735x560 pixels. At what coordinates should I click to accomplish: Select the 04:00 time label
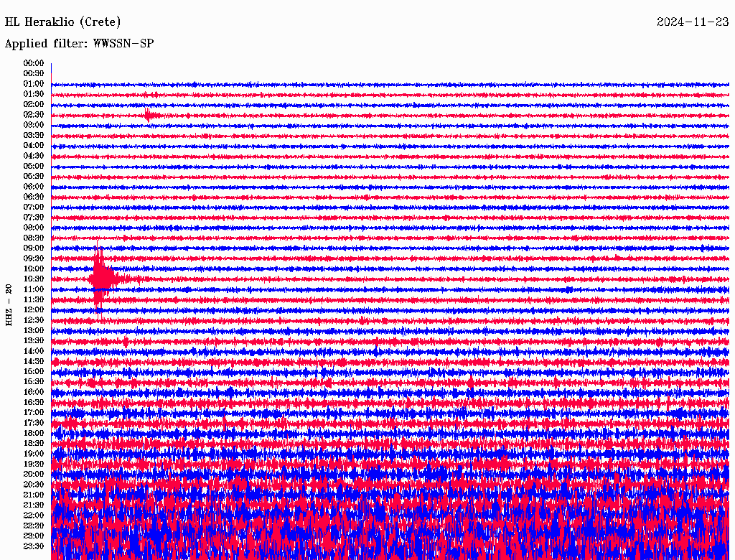(x=33, y=146)
